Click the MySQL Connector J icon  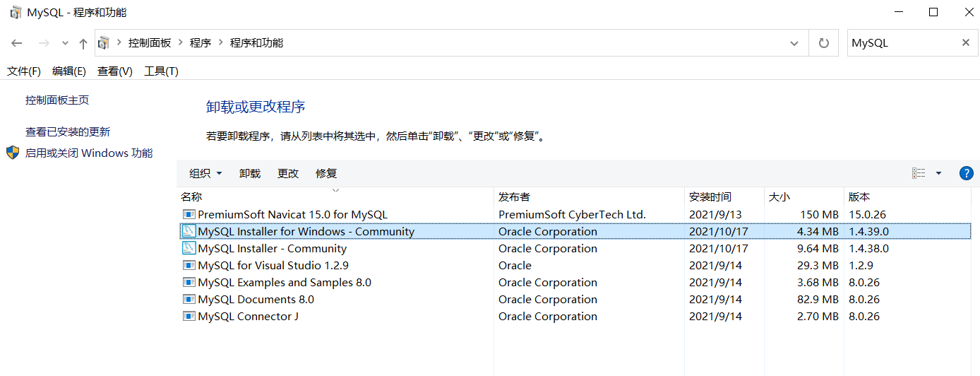(189, 316)
